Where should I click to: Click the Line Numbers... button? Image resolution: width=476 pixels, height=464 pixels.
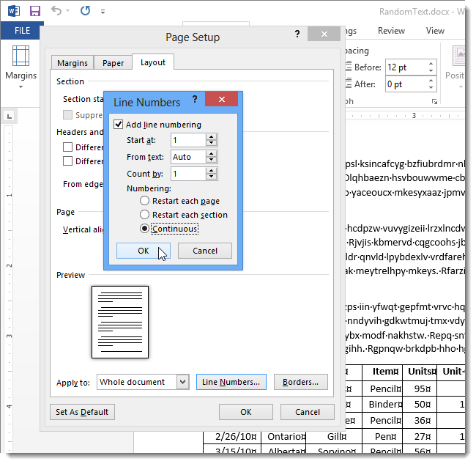pos(231,382)
